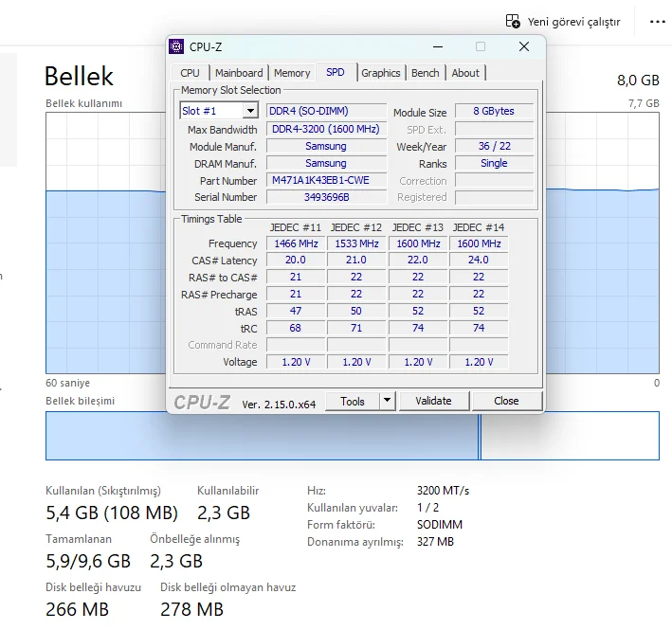
Task: Click the JEDEC #11 voltage 1.20 V
Action: pyautogui.click(x=296, y=362)
